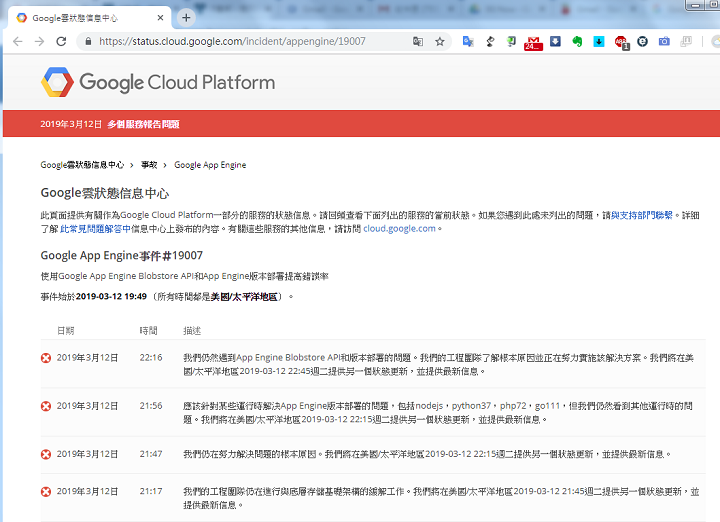Bookmark this page with the star icon
This screenshot has width=720, height=522.
pos(440,42)
